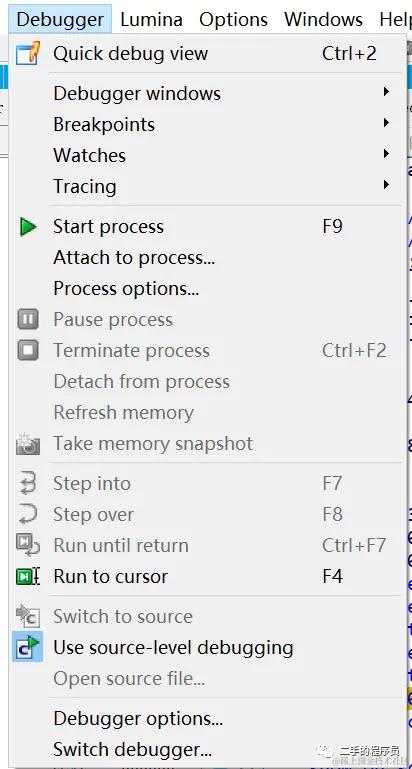412x769 pixels.
Task: Open Debugger options... entry
Action: [138, 719]
